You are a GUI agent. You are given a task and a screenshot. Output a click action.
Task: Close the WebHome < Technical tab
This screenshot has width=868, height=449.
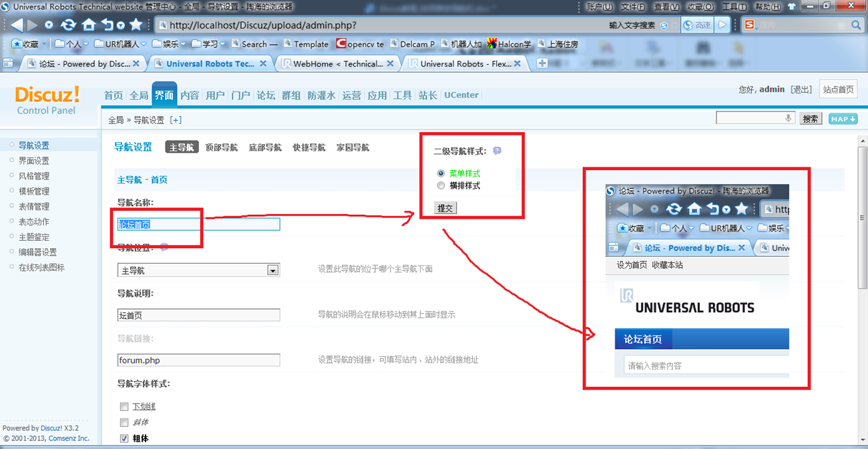(390, 63)
